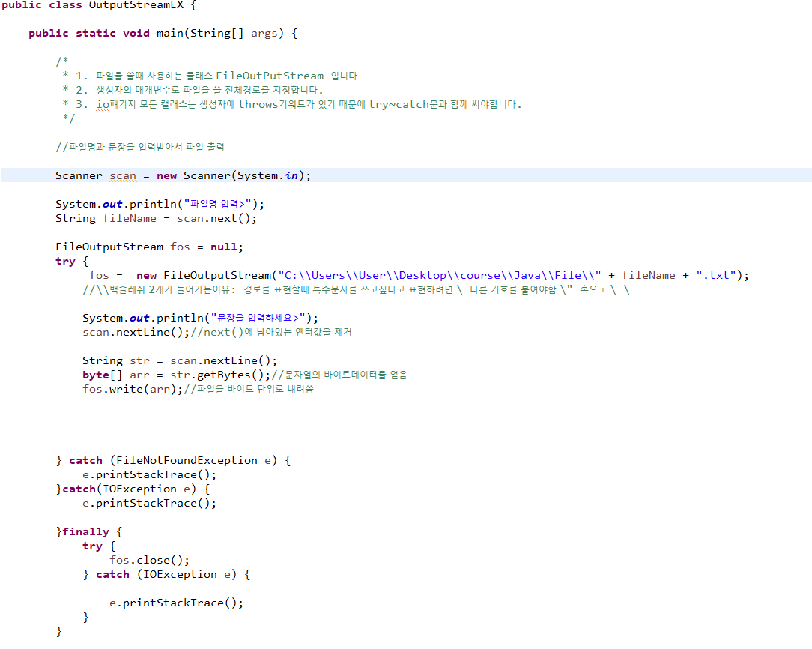This screenshot has width=812, height=649.
Task: Click the main method declaration line
Action: coord(163,33)
